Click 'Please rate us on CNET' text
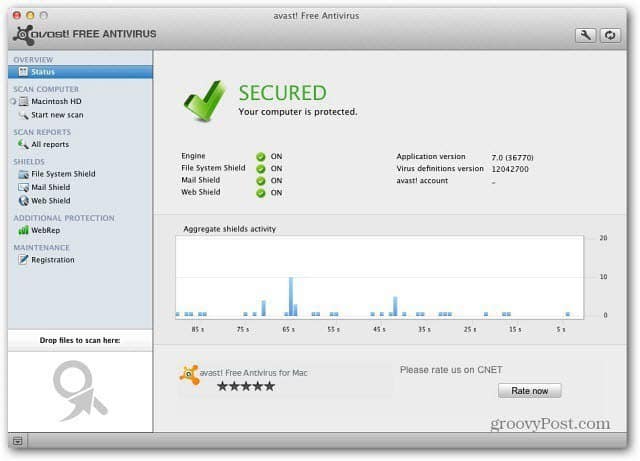Screen dimensions: 640x461 (x=451, y=370)
